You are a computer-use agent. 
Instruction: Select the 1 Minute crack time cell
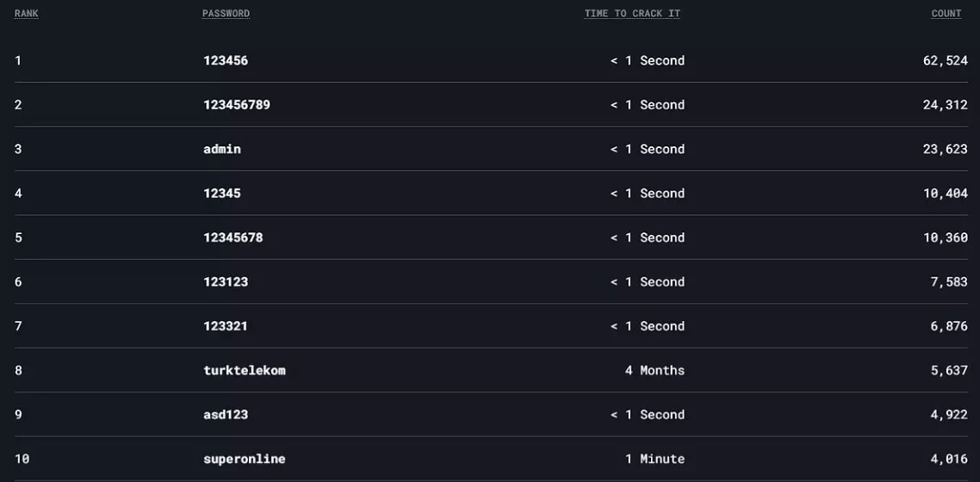[655, 460]
